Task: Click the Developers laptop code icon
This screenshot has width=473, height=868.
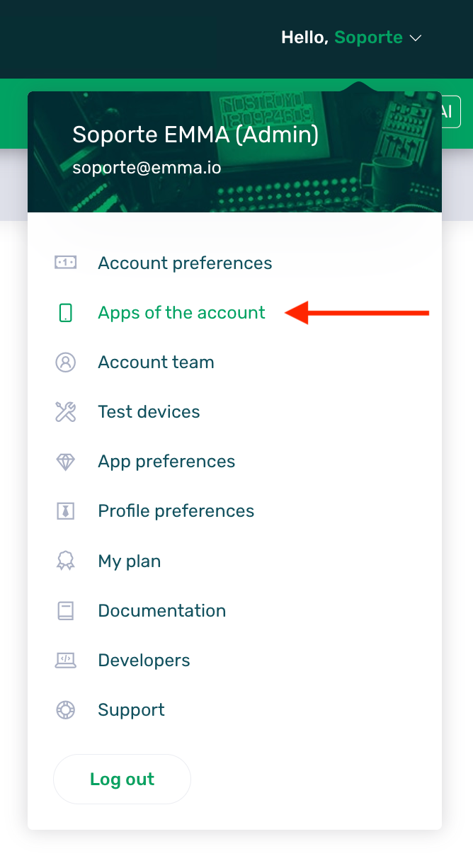Action: [65, 660]
